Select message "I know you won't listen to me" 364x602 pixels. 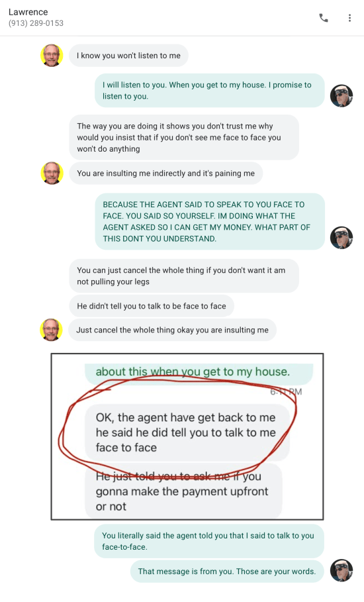click(x=128, y=56)
